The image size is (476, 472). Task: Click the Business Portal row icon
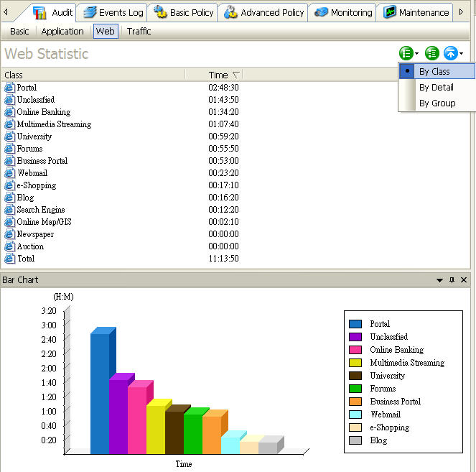coord(9,161)
